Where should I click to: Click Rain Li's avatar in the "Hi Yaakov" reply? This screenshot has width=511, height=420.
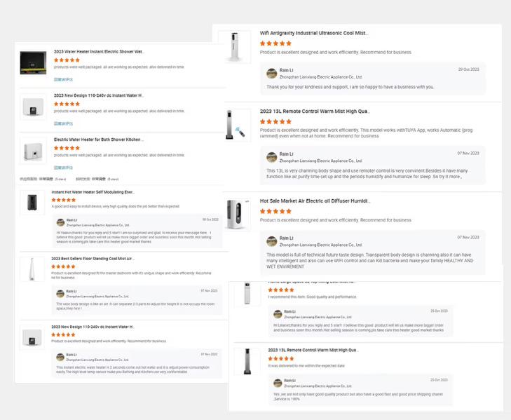(x=60, y=223)
